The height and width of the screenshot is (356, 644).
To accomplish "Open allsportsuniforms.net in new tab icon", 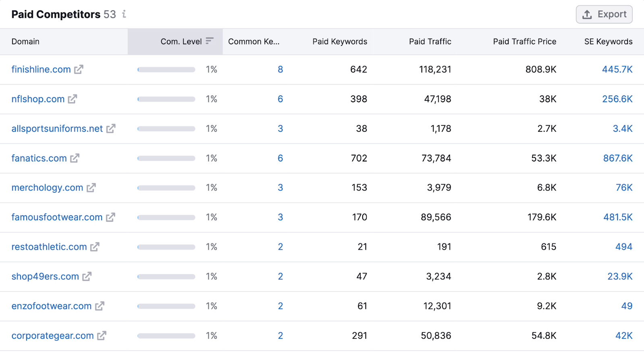I will click(x=111, y=129).
